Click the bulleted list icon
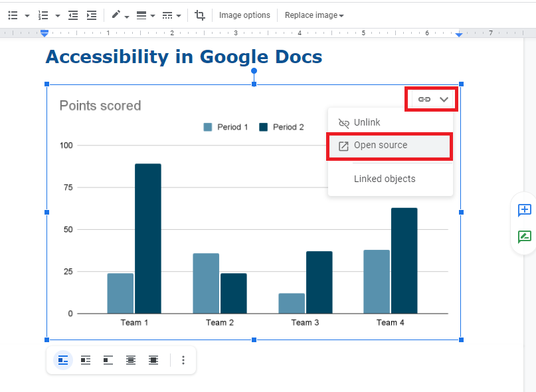Viewport: 536px width, 392px height. (13, 15)
